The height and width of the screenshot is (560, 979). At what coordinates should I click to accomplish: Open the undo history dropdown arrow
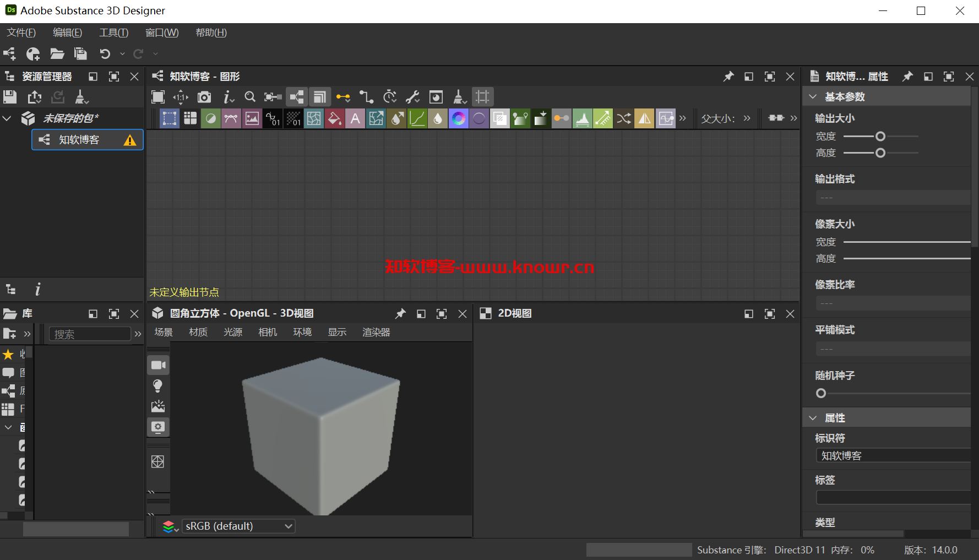pyautogui.click(x=122, y=53)
